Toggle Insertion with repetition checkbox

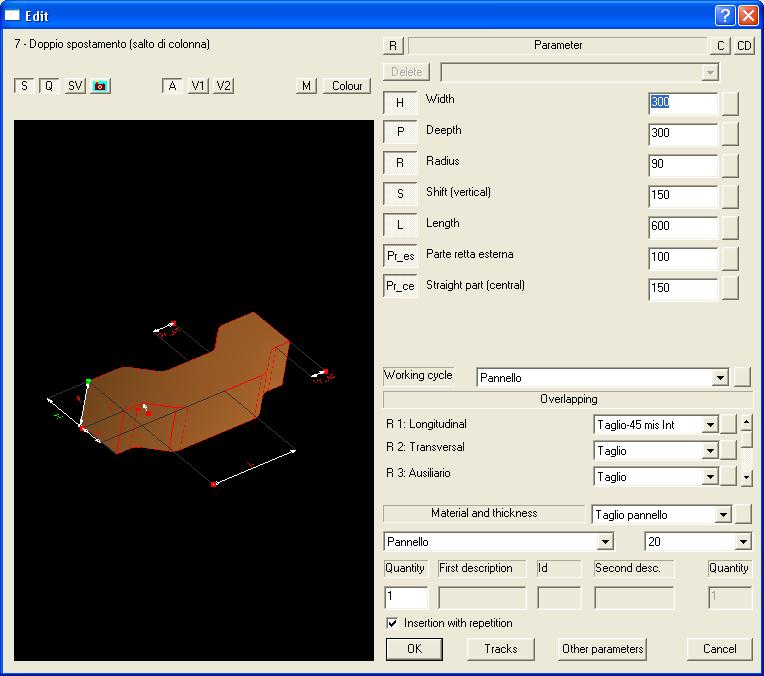pyautogui.click(x=392, y=623)
